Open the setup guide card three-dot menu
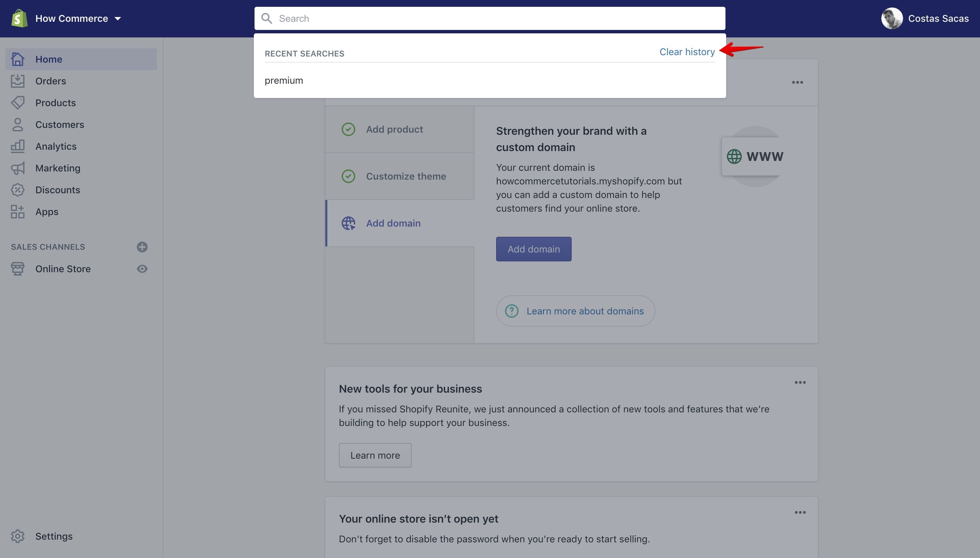 point(797,82)
